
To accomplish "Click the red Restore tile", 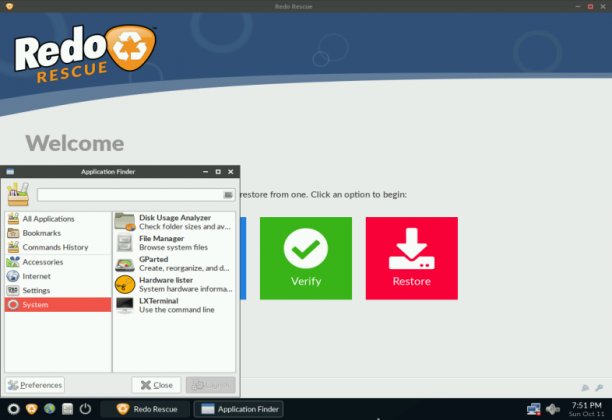I will click(412, 258).
